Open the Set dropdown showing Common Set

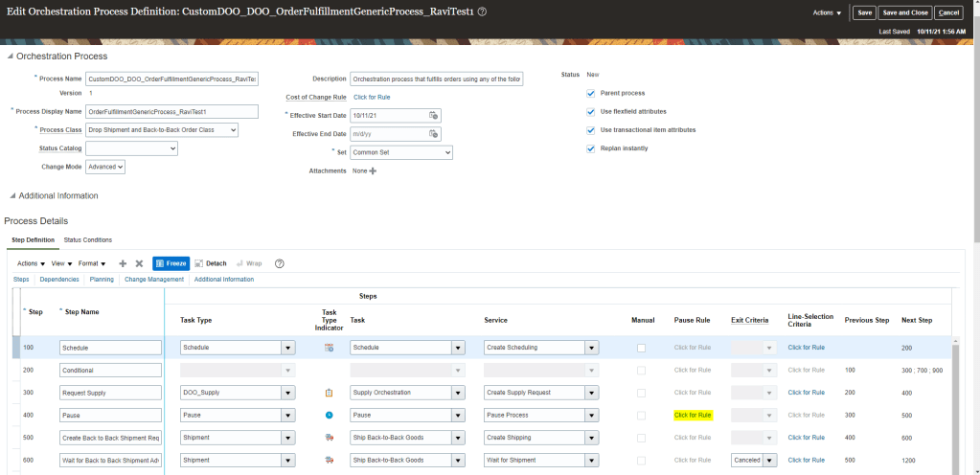click(400, 152)
